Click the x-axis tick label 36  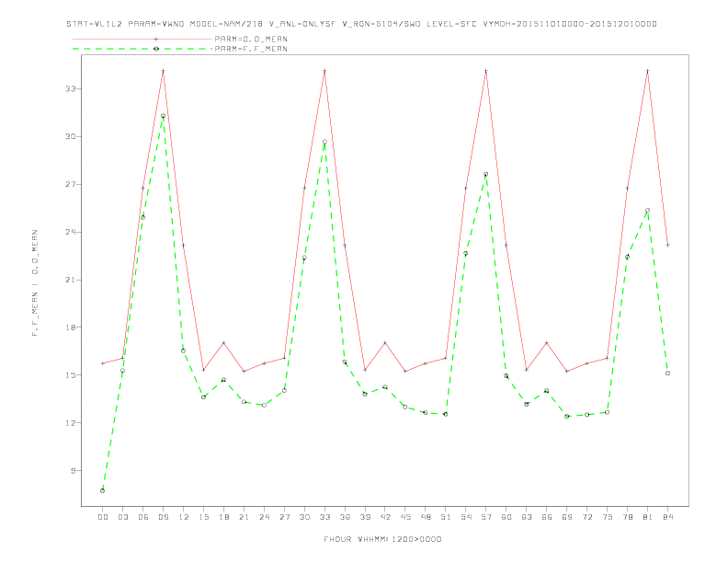tap(345, 517)
